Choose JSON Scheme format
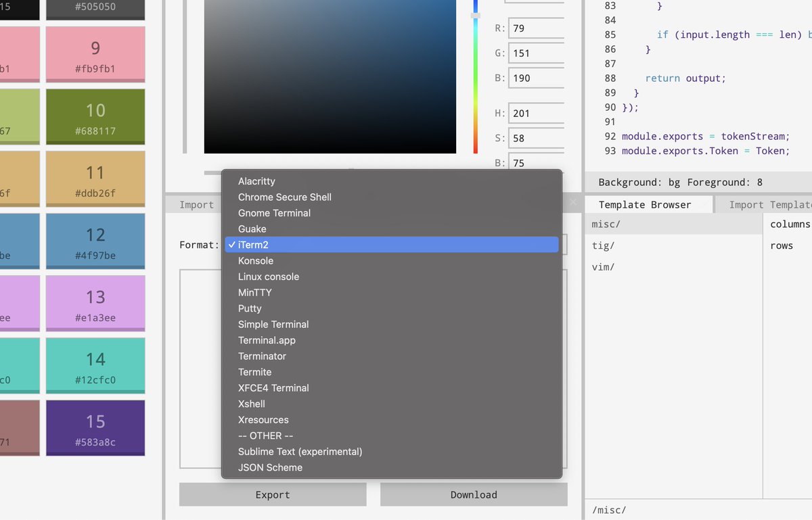Image resolution: width=812 pixels, height=520 pixels. click(x=392, y=467)
